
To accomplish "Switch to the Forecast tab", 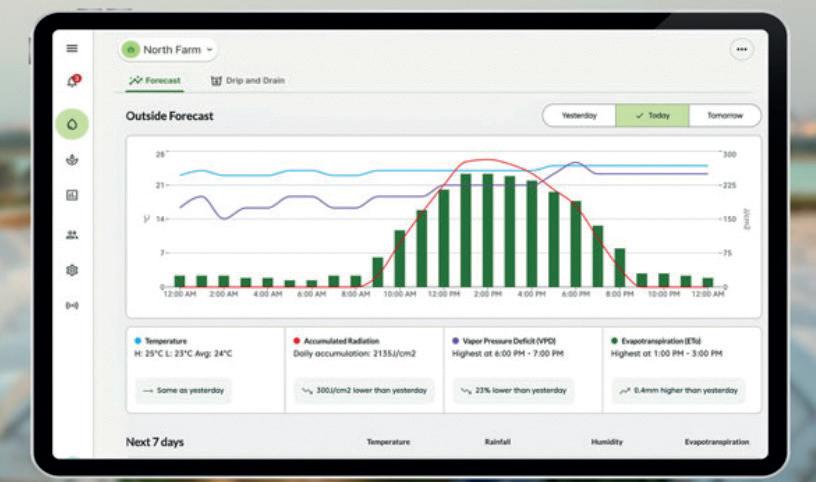I will pos(155,81).
